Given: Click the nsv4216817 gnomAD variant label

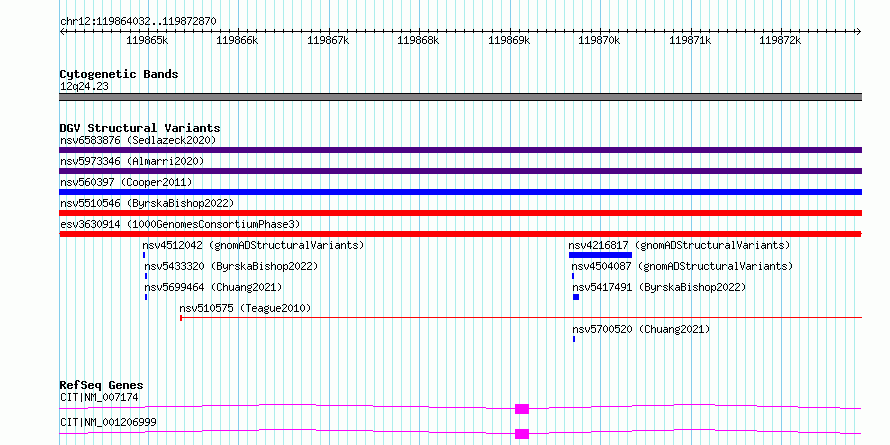Looking at the screenshot, I should [x=679, y=245].
